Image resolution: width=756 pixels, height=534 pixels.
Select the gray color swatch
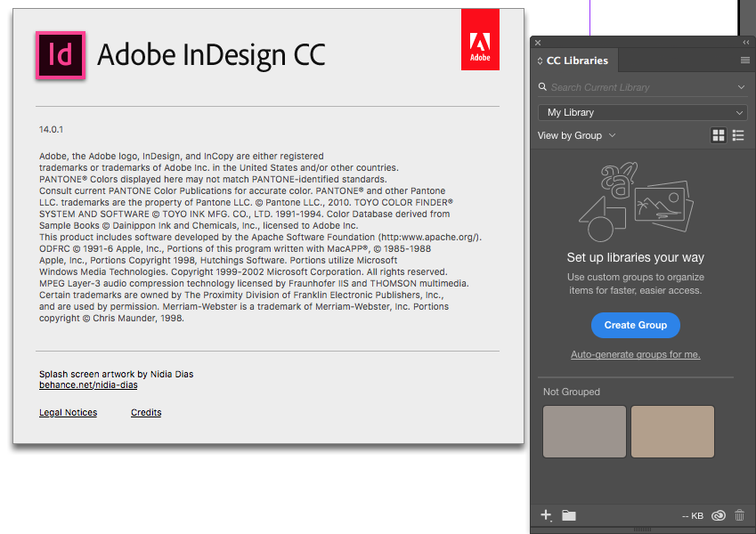(x=584, y=432)
